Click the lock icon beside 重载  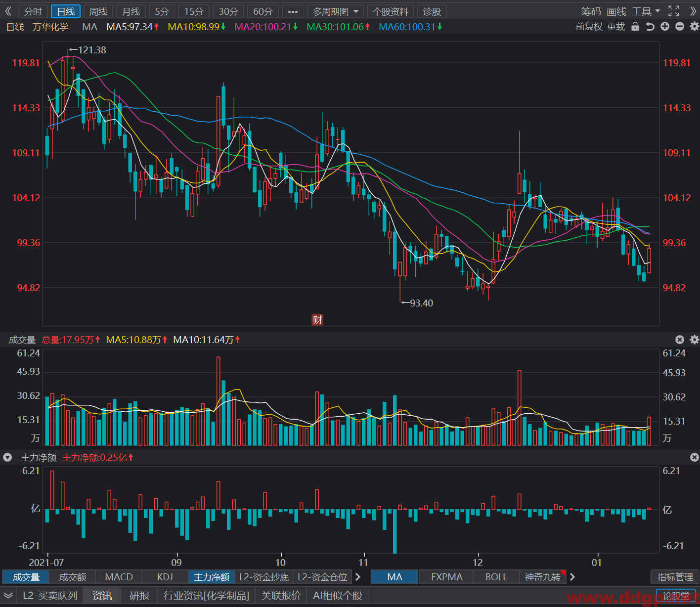click(x=635, y=27)
